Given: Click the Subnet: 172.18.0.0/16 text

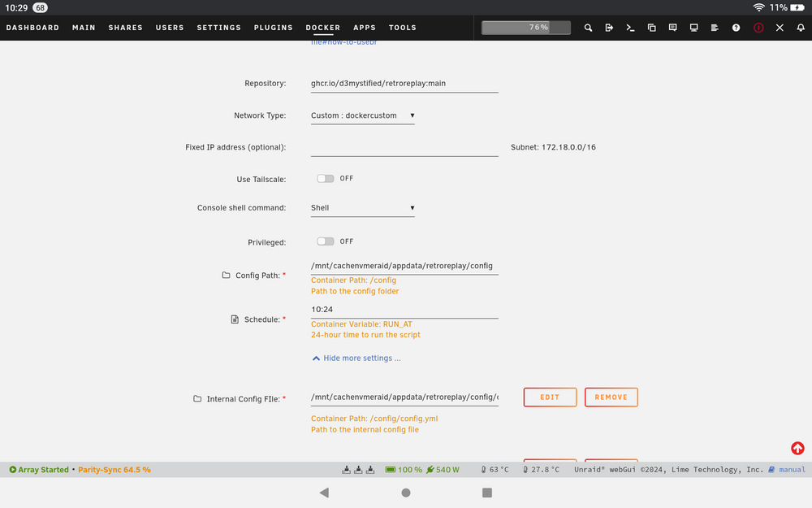Looking at the screenshot, I should (553, 147).
